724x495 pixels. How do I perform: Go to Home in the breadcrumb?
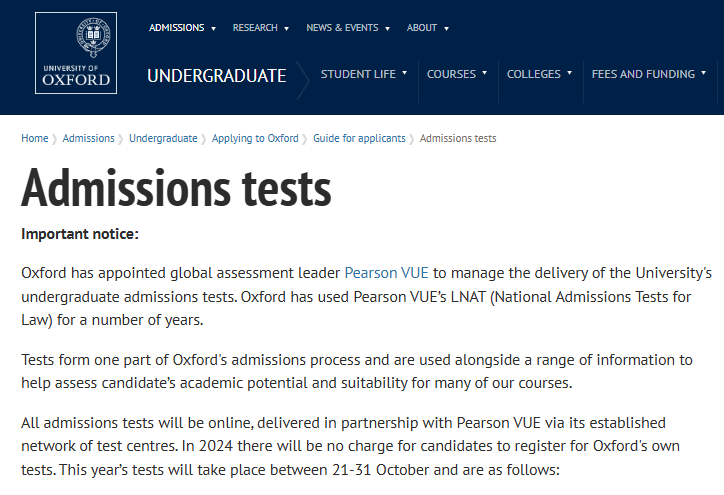(x=34, y=138)
